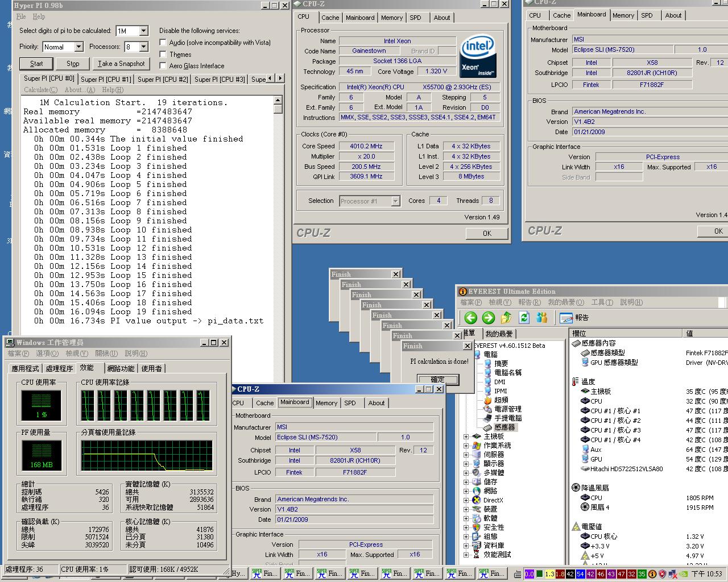Switch to Super PI CPU #2 tab
The width and height of the screenshot is (728, 582).
(163, 80)
